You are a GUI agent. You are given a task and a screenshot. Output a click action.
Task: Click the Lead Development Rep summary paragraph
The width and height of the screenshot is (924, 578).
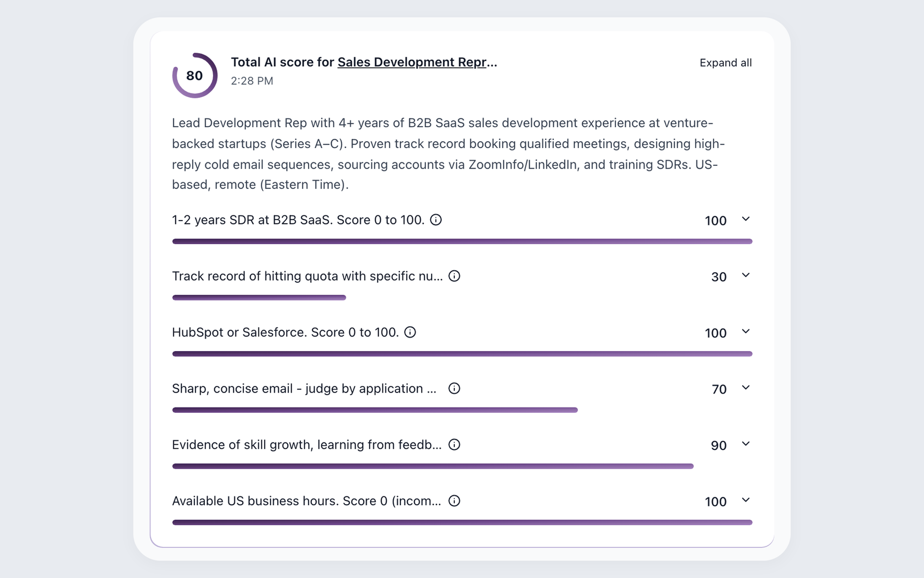[x=449, y=154]
